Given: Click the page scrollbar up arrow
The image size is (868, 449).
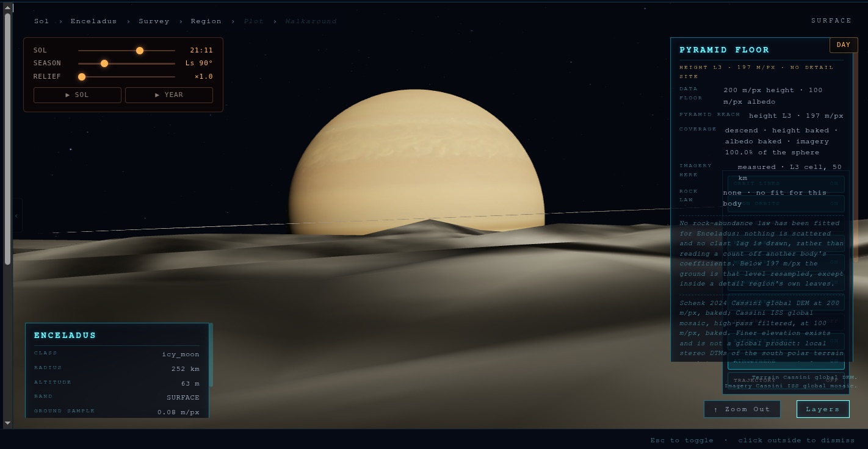Looking at the screenshot, I should [x=7, y=7].
